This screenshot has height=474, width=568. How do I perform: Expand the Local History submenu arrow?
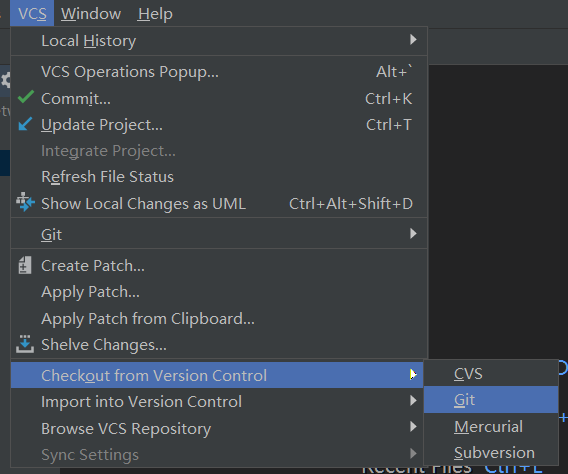pyautogui.click(x=413, y=39)
